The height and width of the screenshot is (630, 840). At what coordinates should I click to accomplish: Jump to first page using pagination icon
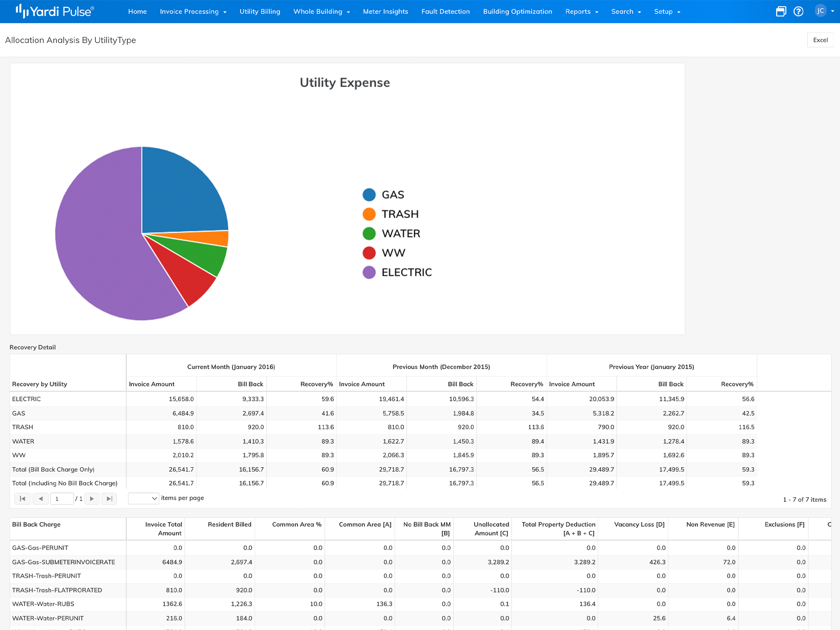pos(22,498)
